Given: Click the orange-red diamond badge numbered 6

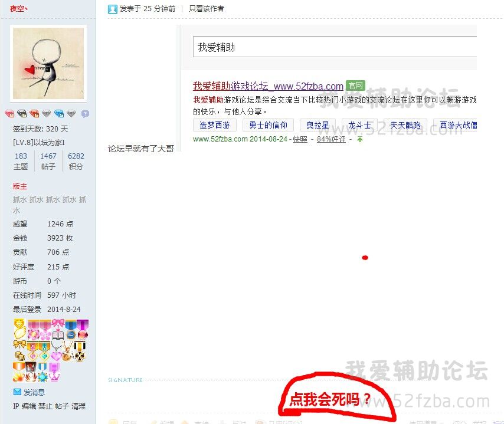Looking at the screenshot, I should pyautogui.click(x=34, y=113).
